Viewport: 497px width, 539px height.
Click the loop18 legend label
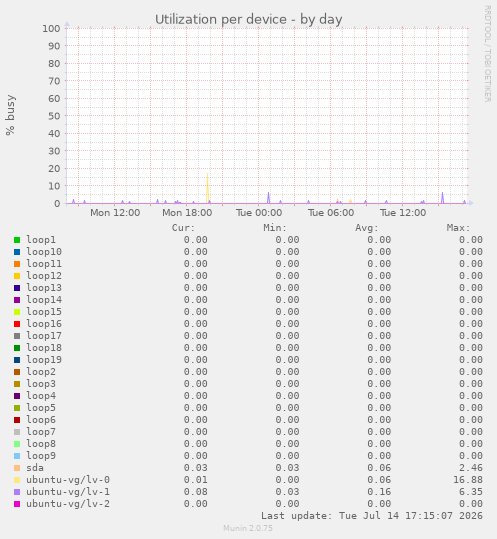pos(44,348)
